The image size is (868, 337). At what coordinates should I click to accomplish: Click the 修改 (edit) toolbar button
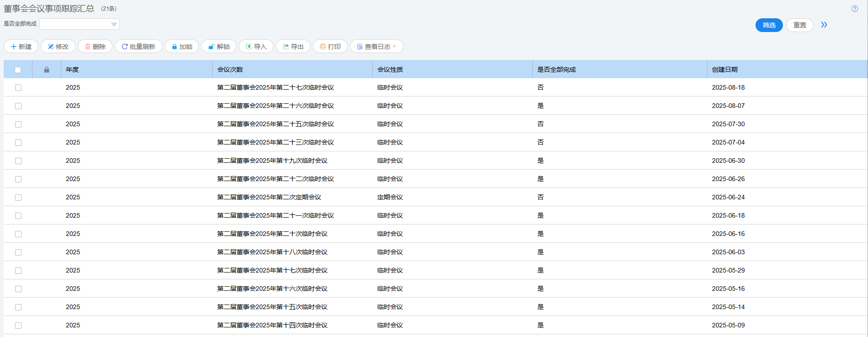(58, 47)
